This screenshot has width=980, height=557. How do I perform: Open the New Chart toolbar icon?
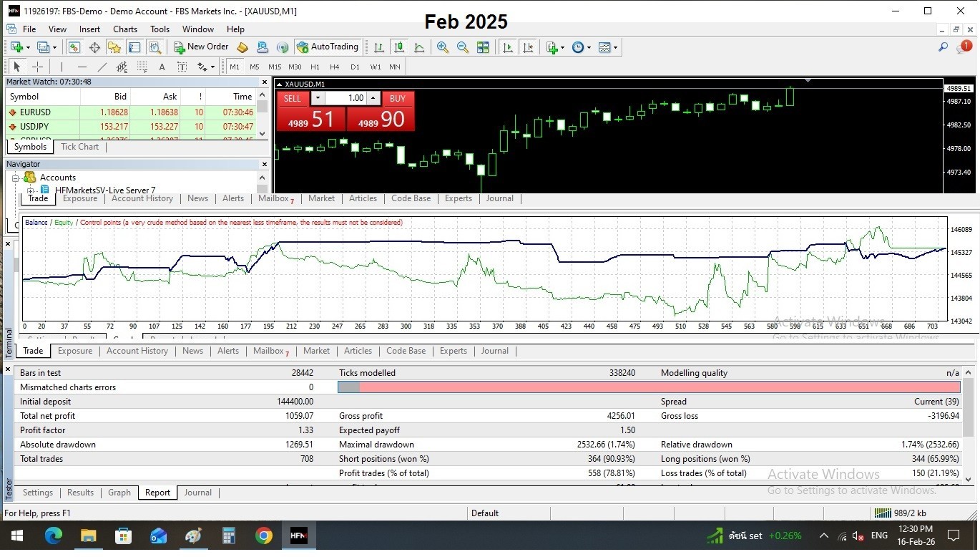pyautogui.click(x=16, y=47)
